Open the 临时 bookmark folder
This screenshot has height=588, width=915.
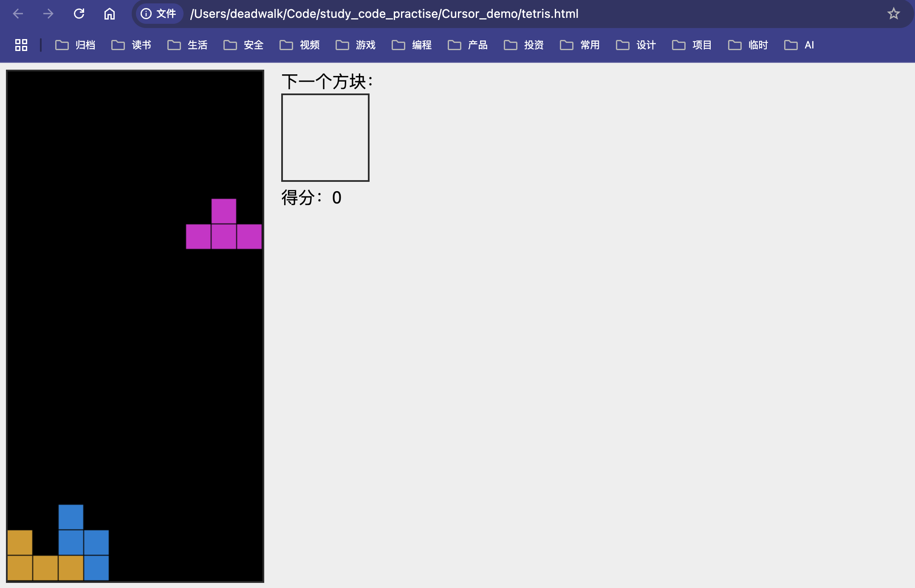pos(748,45)
